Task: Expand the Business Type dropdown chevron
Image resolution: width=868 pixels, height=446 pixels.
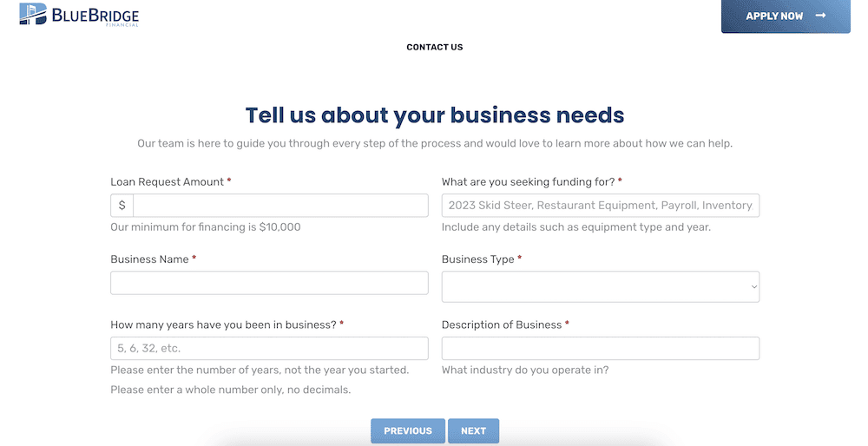Action: [x=753, y=286]
